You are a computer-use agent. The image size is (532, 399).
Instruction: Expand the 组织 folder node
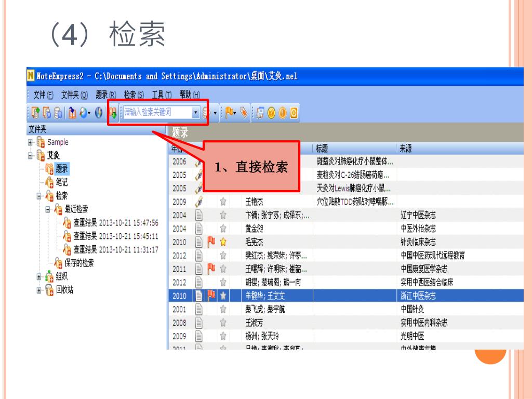click(39, 277)
